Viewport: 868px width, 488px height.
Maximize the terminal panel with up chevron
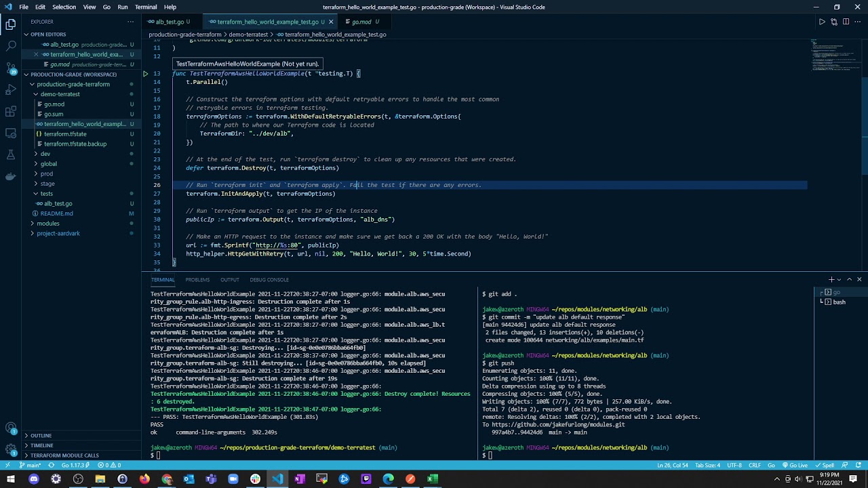click(849, 279)
